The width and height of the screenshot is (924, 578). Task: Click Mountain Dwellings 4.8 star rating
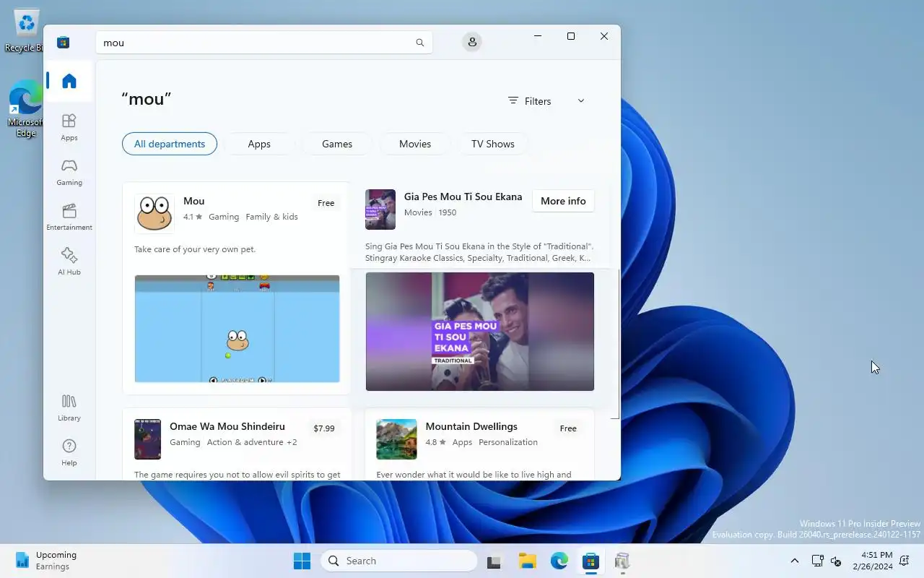coord(435,442)
